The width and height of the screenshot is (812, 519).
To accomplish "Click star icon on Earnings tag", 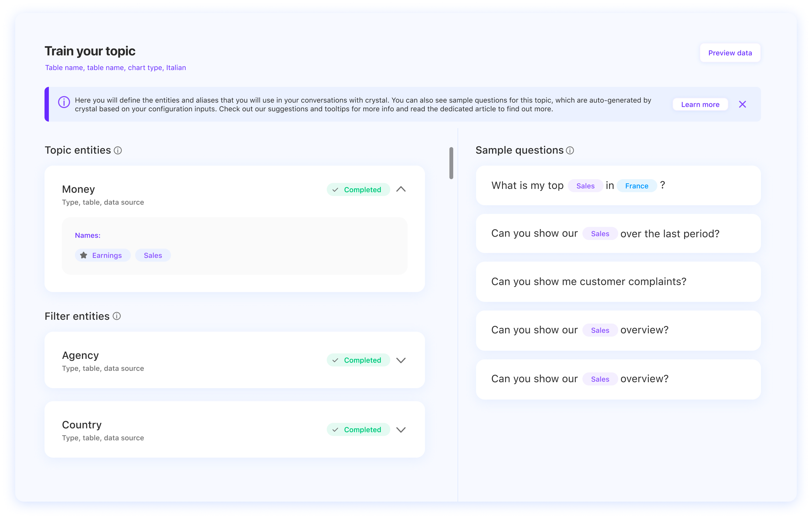I will click(84, 255).
